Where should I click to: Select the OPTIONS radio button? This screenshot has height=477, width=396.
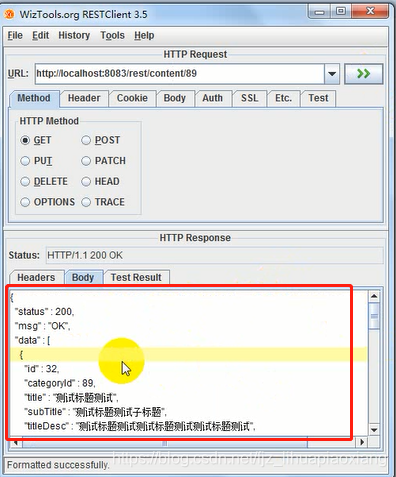(25, 202)
